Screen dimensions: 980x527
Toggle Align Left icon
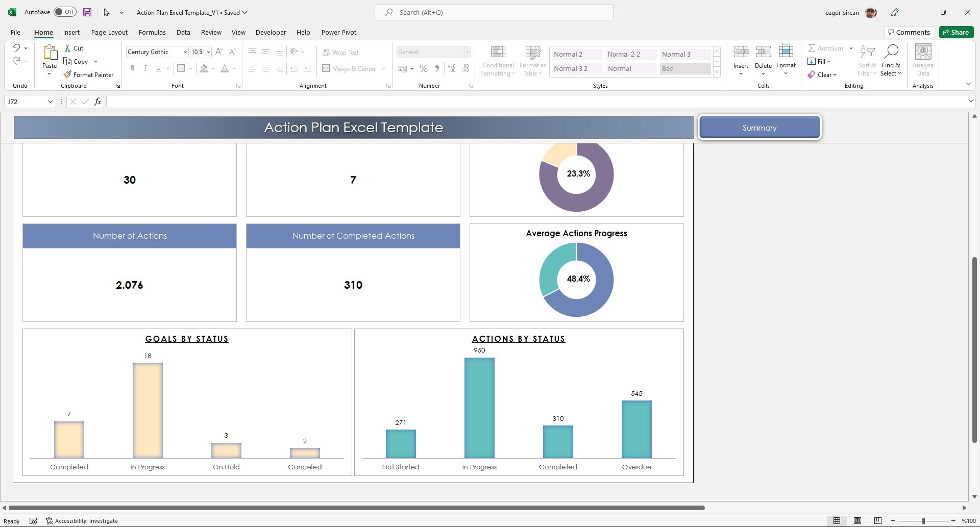tap(253, 68)
